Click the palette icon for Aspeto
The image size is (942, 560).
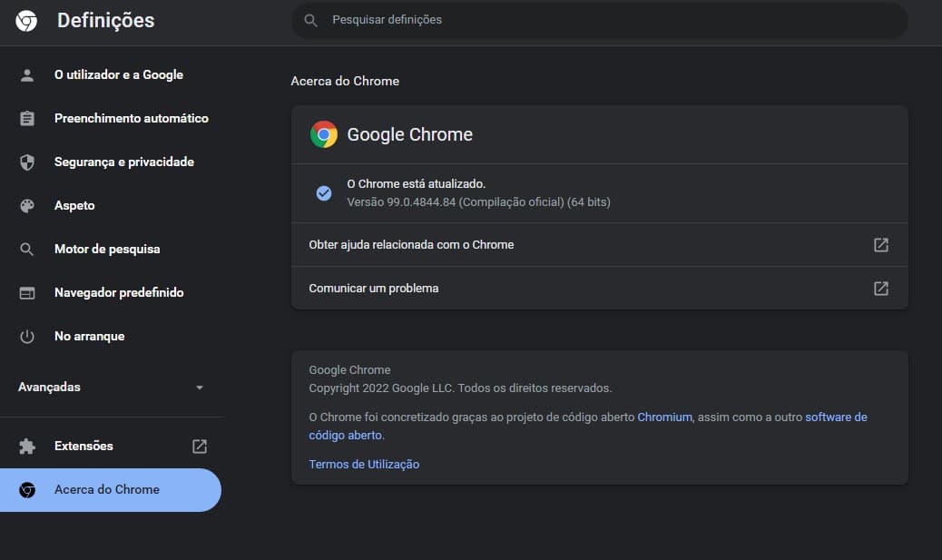(x=27, y=206)
